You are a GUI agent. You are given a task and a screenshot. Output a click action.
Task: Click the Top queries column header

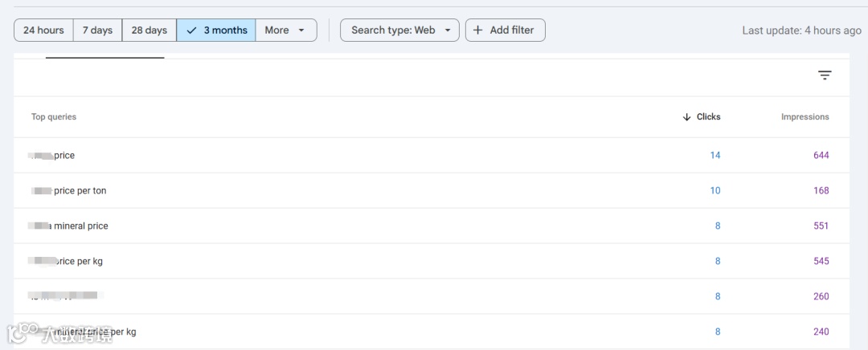[x=54, y=117]
